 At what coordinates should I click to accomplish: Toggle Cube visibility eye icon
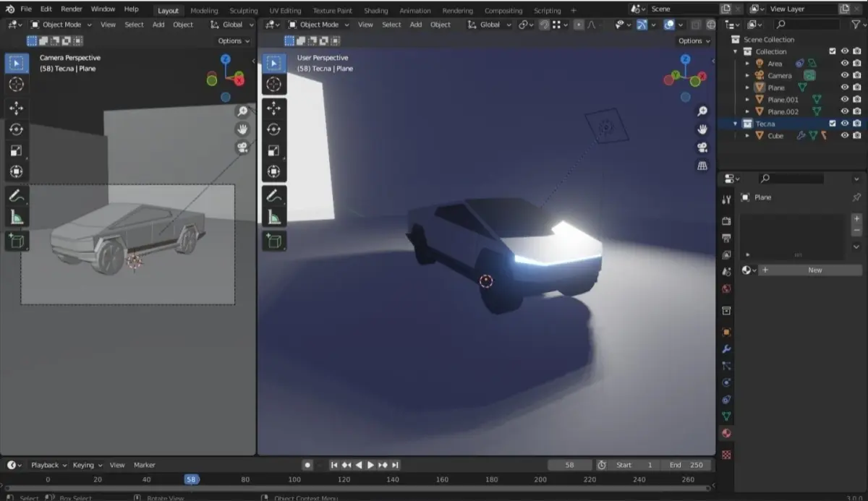844,135
